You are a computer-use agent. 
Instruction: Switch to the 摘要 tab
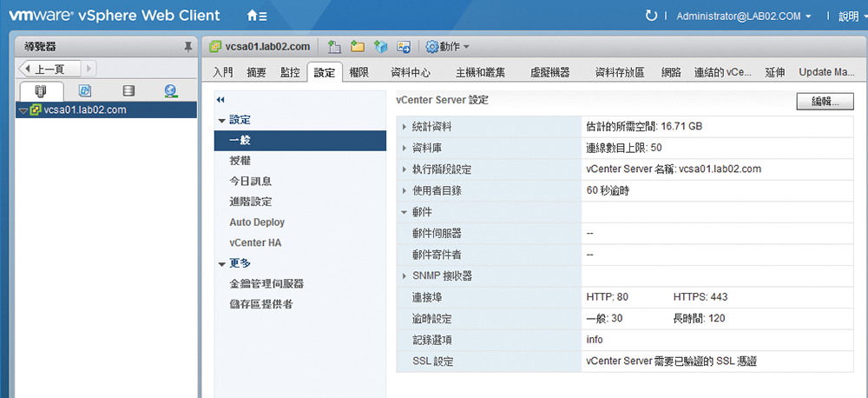click(256, 73)
